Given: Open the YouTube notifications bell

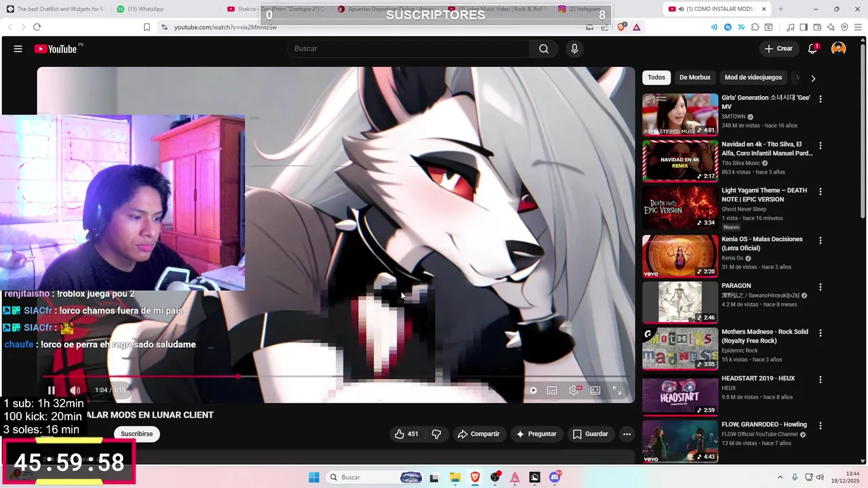Looking at the screenshot, I should (812, 49).
